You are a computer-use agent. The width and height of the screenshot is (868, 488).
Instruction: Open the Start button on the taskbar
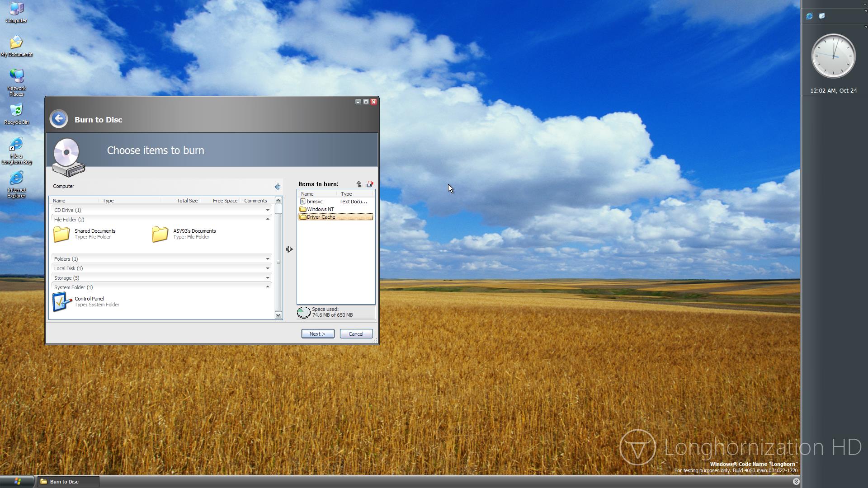point(17,482)
